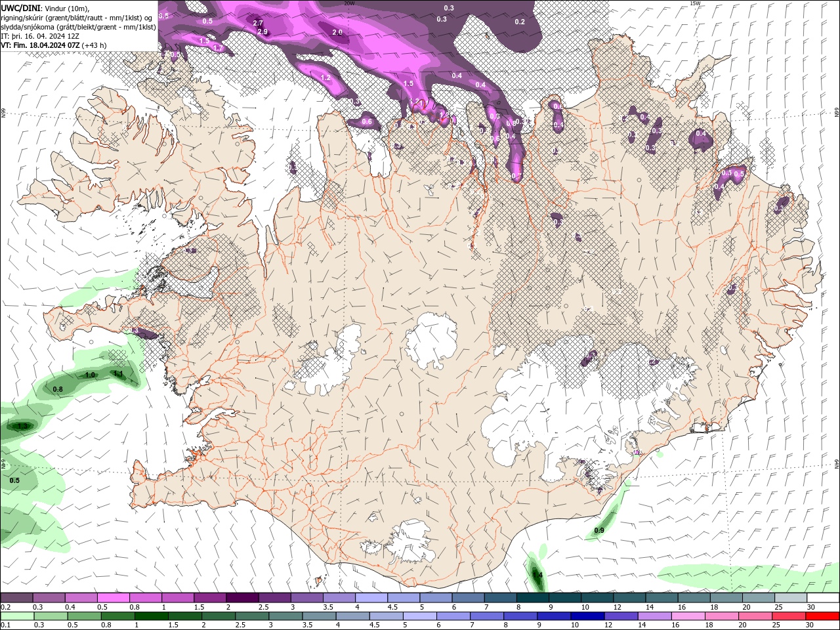Select the darkest purple swatch between 2 and 2.5, upper row
Image resolution: width=840 pixels, height=630 pixels.
tap(241, 598)
